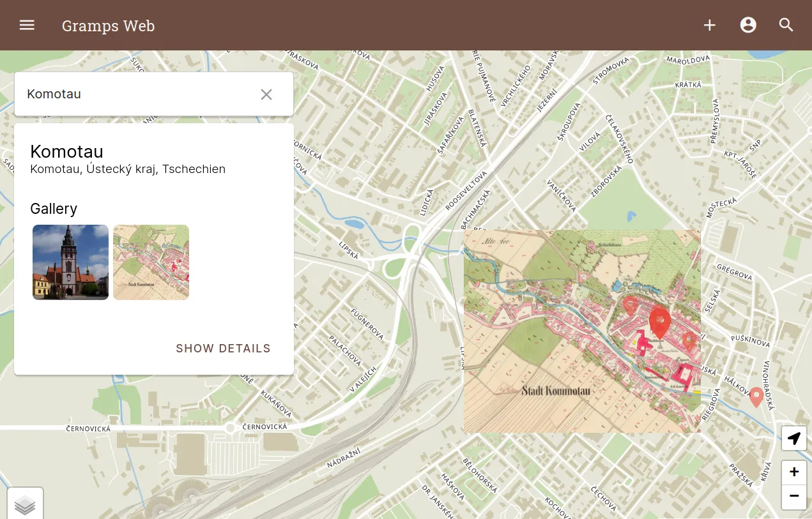Clear the Komotau search using the X icon
Viewport: 812px width, 519px height.
coord(266,94)
